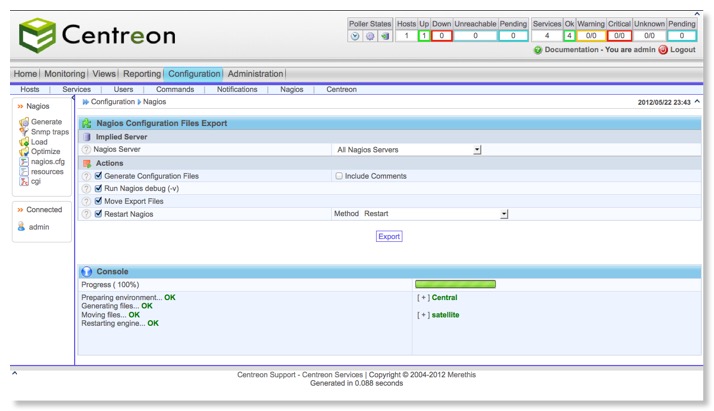Click the Load icon in sidebar

[x=24, y=142]
